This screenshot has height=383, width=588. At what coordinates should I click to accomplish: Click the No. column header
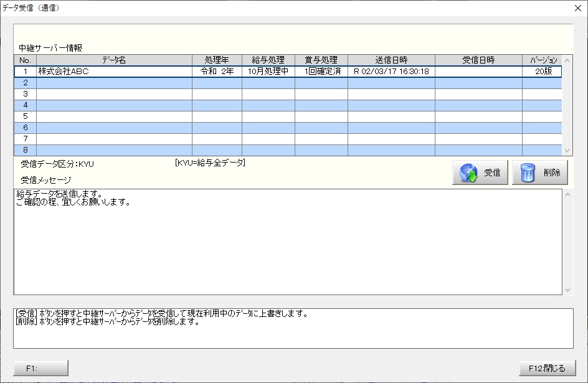point(25,60)
